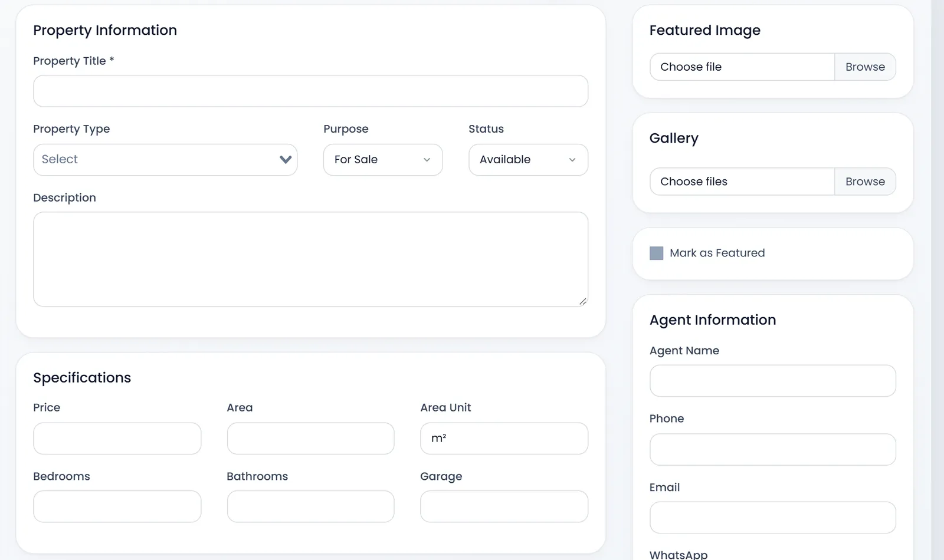Click the Price input field
The height and width of the screenshot is (560, 944).
pyautogui.click(x=117, y=439)
